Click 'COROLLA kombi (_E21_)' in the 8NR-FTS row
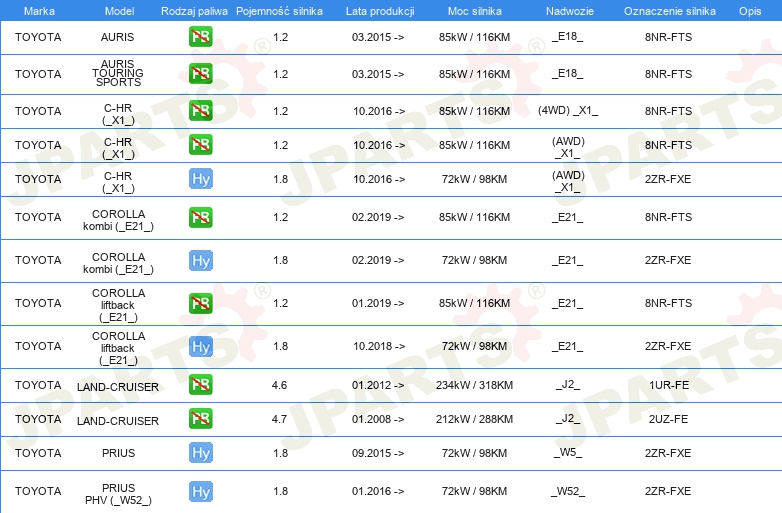Viewport: 782px width, 513px height. click(x=118, y=220)
